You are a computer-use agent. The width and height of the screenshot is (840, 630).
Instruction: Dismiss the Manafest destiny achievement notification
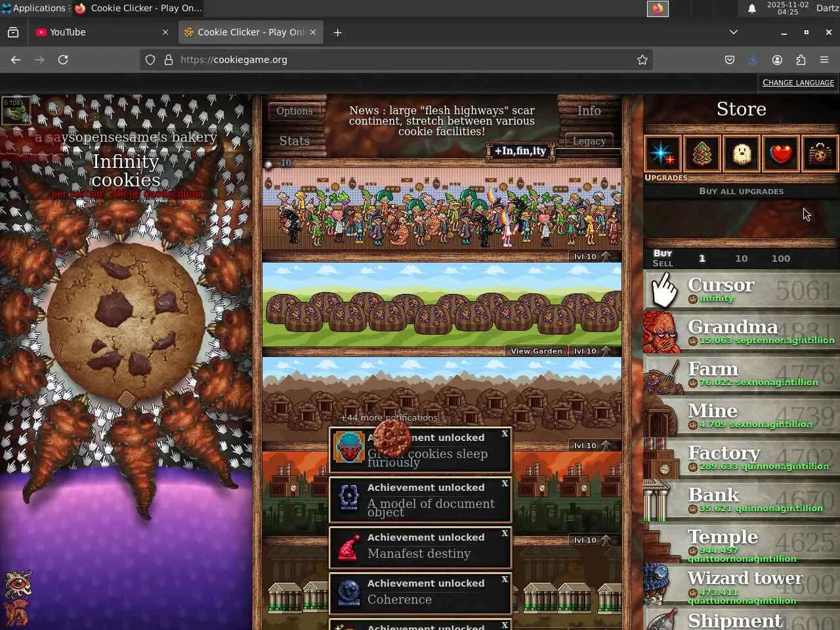click(x=505, y=534)
